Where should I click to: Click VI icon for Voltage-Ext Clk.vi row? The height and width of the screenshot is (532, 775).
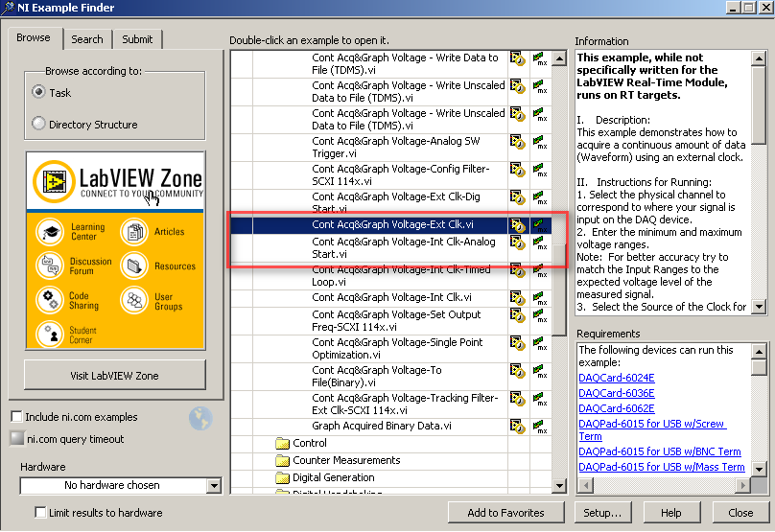518,225
